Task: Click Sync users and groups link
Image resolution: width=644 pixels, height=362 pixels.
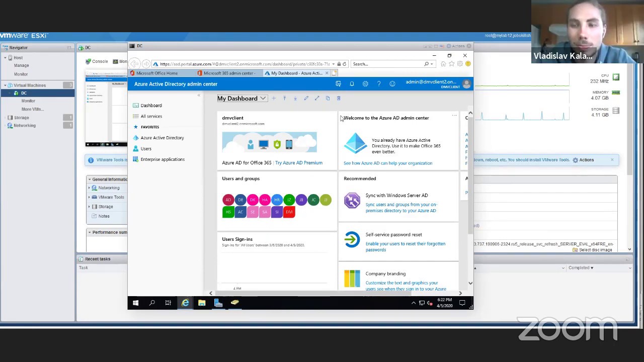Action: [401, 208]
